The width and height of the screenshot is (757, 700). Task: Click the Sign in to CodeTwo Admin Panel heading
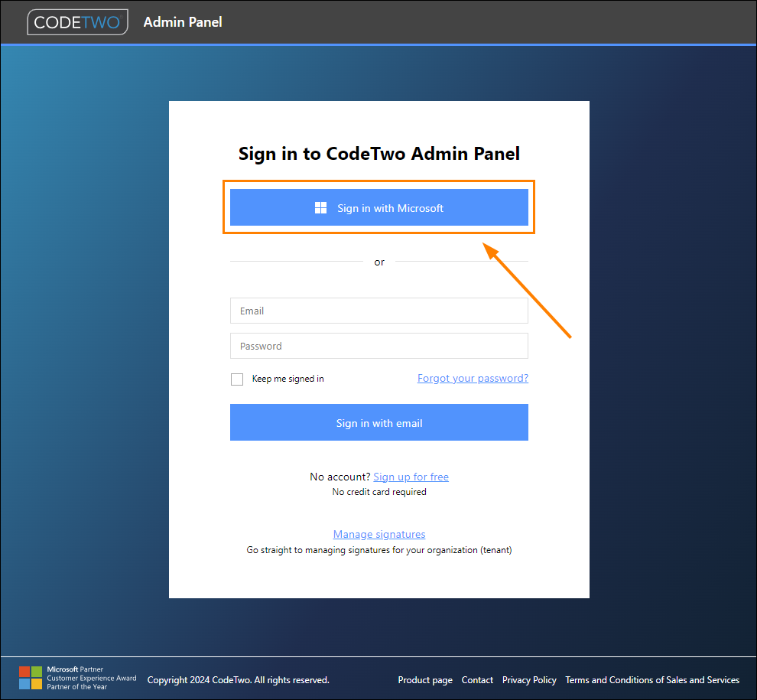click(379, 154)
